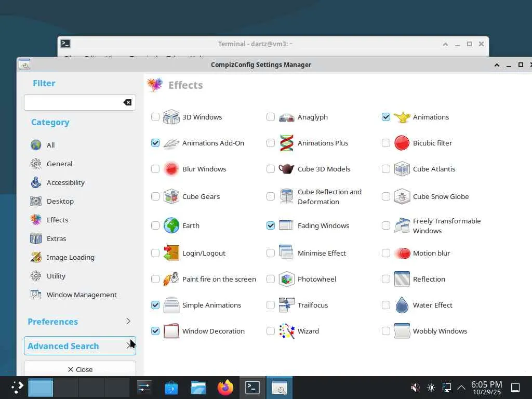Open the Anaglyph plugin glasses icon
The height and width of the screenshot is (399, 532).
coord(286,117)
